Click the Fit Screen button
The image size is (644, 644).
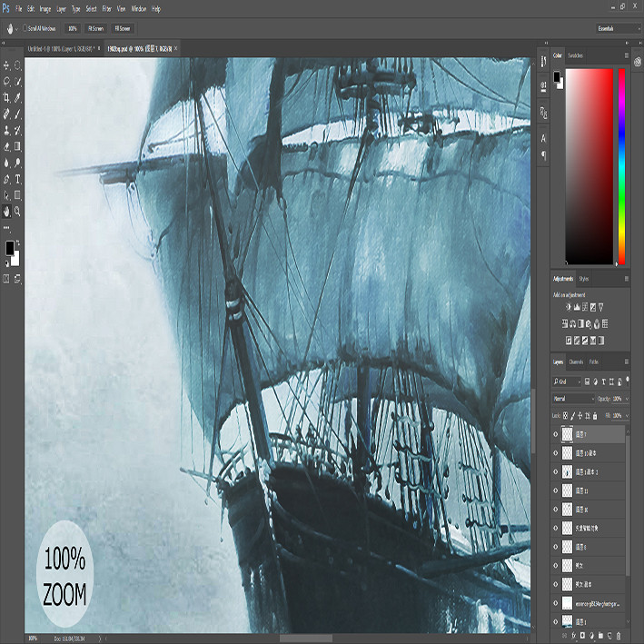[95, 28]
